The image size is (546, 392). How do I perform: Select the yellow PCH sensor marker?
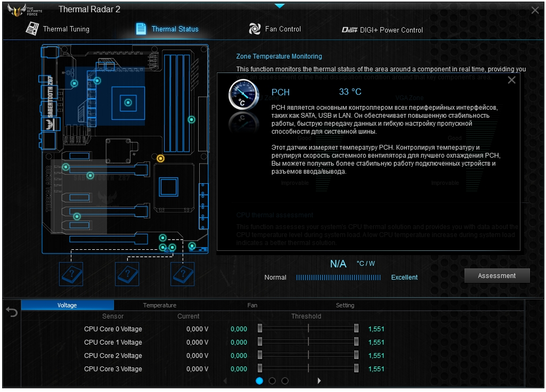(160, 159)
